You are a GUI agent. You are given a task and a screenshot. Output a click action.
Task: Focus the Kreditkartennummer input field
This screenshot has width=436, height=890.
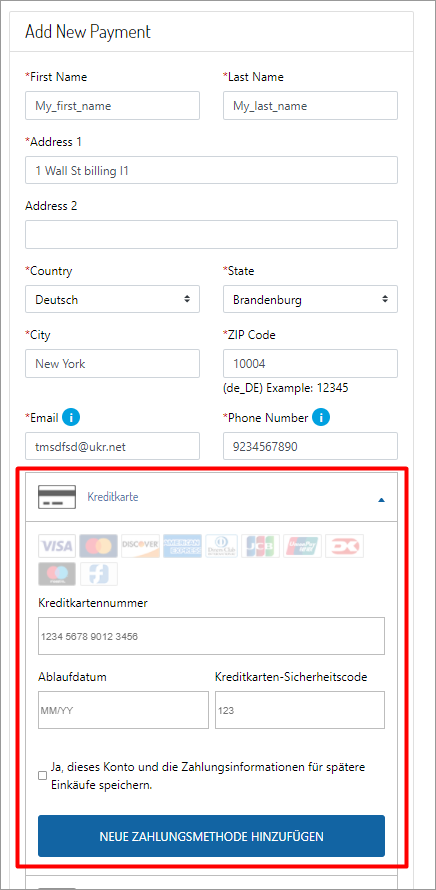211,636
